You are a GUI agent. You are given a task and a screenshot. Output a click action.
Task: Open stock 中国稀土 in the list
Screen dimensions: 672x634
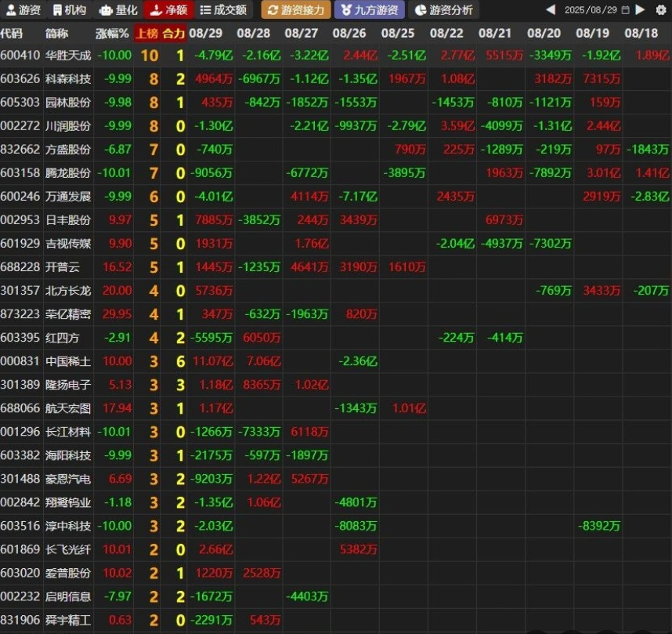[x=67, y=361]
